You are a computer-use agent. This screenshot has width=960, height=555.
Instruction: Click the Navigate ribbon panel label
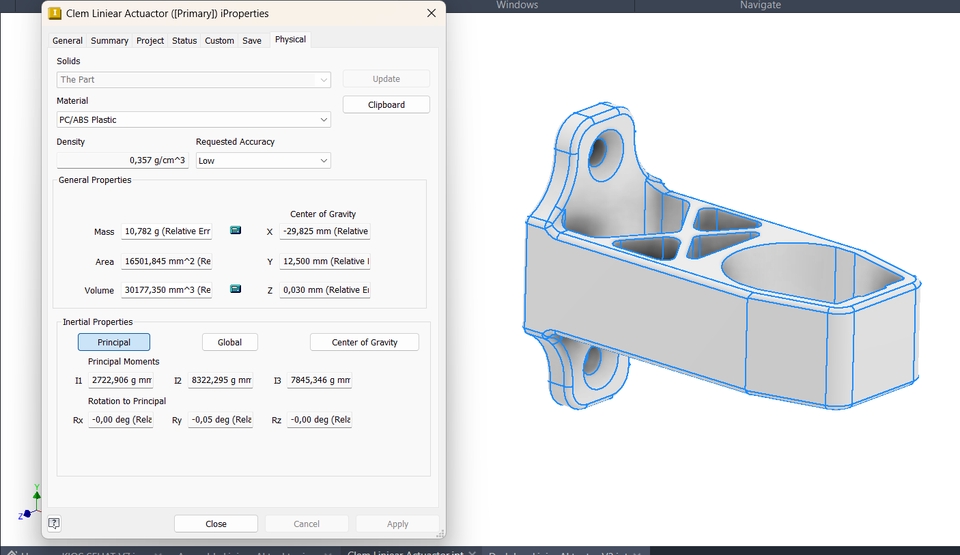[x=760, y=5]
